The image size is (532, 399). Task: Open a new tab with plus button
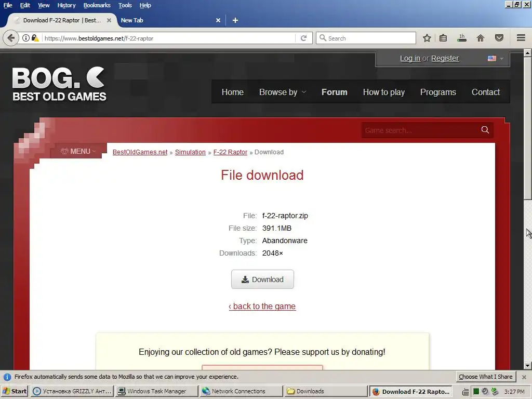click(235, 20)
